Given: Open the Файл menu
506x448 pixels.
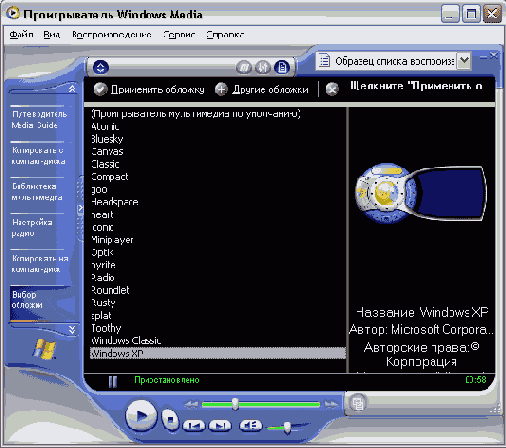Looking at the screenshot, I should 21,35.
